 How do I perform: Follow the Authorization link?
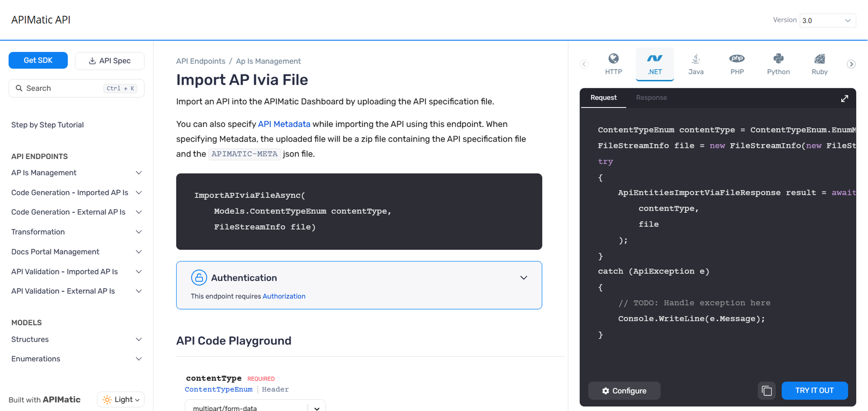[284, 296]
